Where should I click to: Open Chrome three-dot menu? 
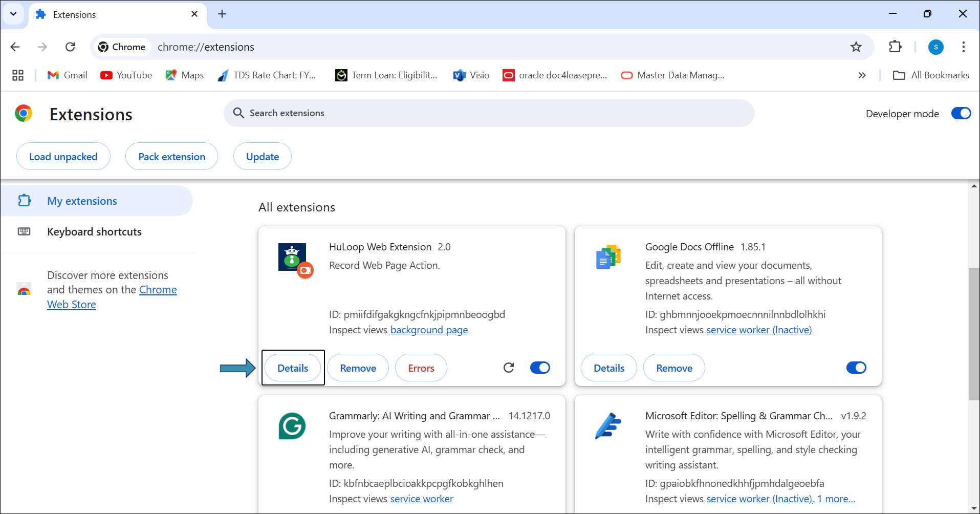coord(964,47)
